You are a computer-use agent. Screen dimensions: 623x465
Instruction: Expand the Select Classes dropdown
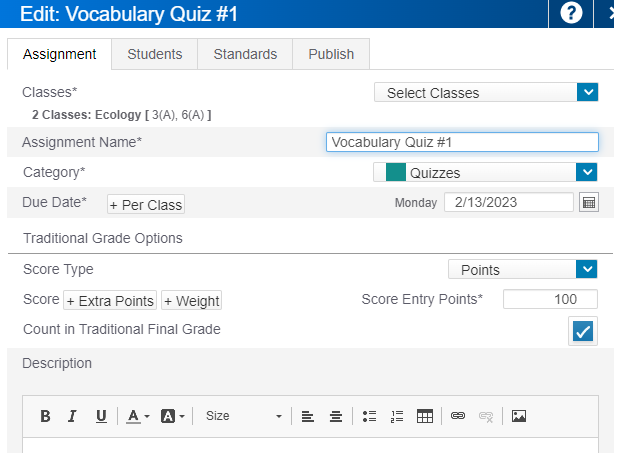tap(587, 93)
